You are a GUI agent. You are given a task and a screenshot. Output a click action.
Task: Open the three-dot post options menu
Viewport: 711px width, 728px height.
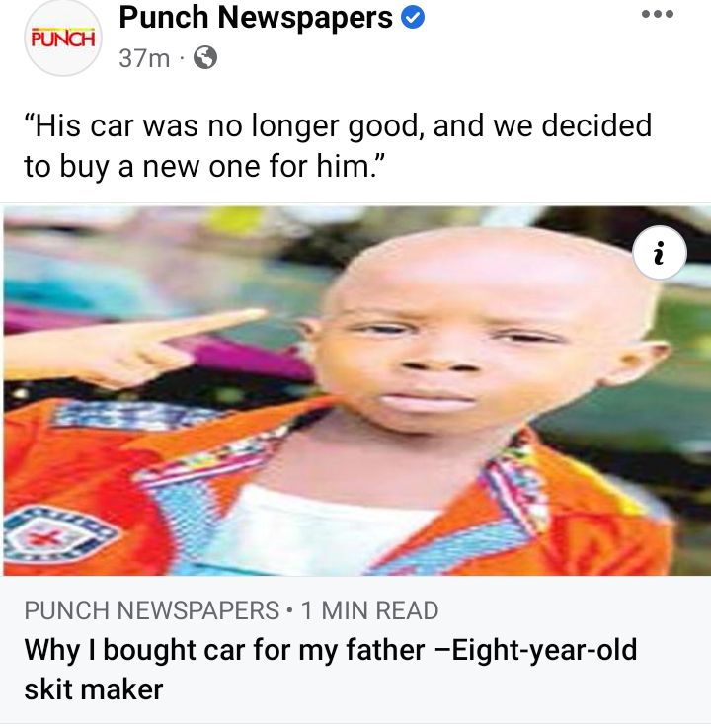point(657,14)
